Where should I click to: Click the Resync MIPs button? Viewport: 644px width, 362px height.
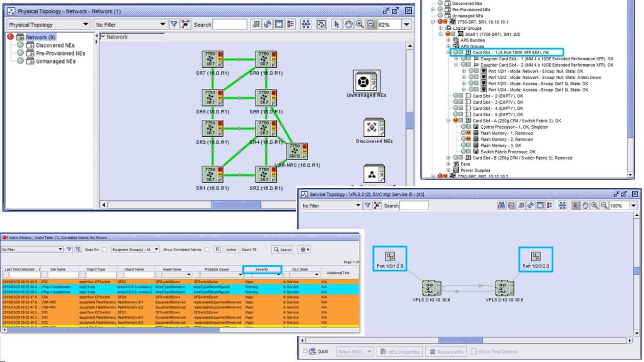[x=445, y=352]
